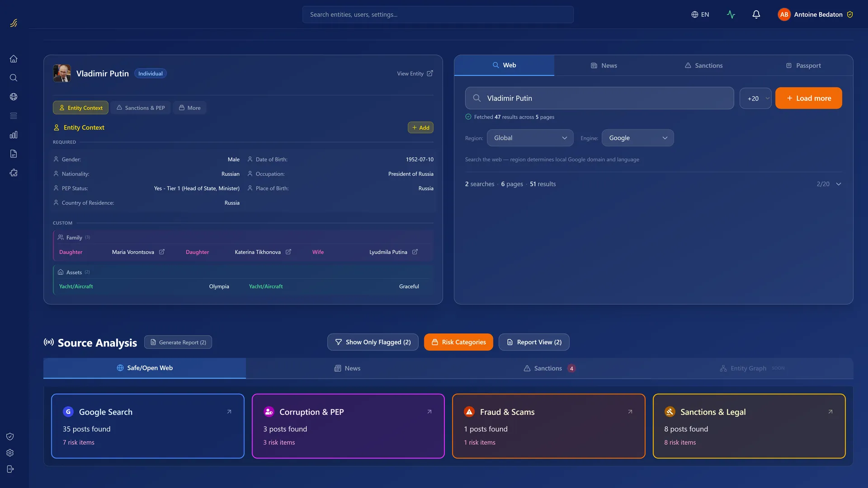Open the EN language selector
The height and width of the screenshot is (488, 868).
(700, 14)
